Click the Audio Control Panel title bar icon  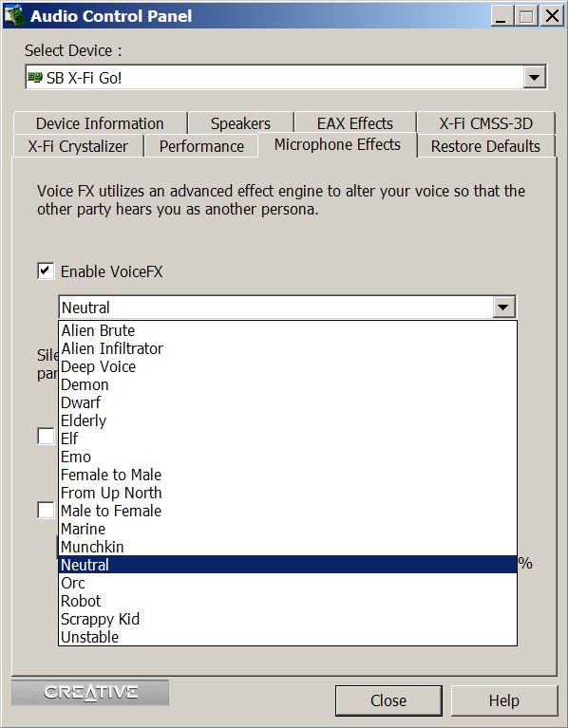[x=14, y=15]
